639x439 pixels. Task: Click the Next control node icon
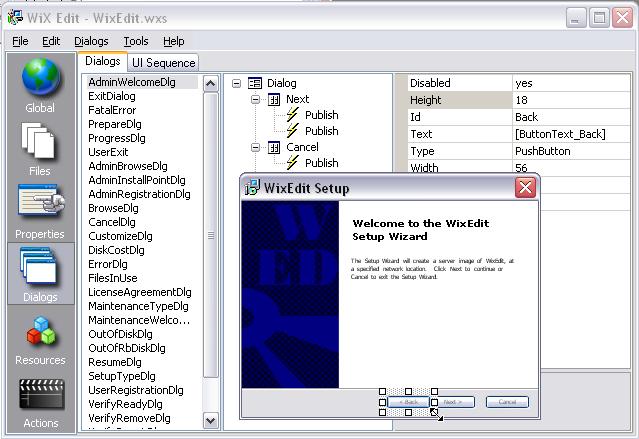[x=274, y=99]
